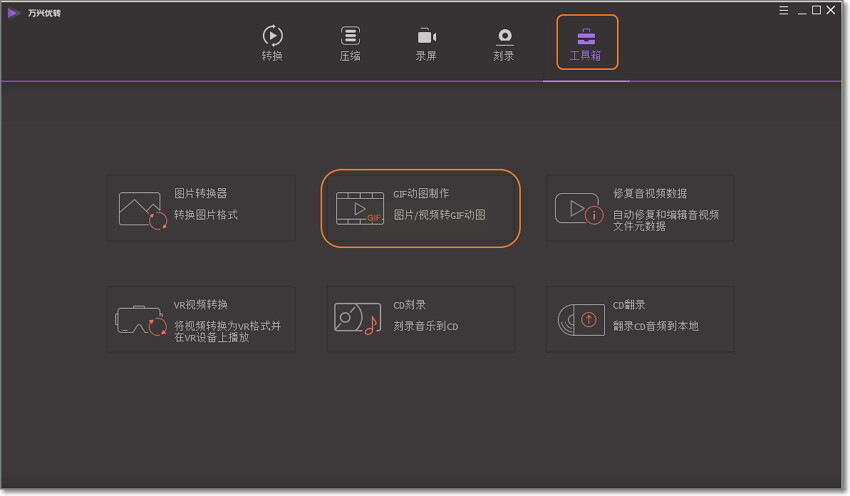Launch CD翻录 CD ripper tool
Screen dimensions: 850x496
click(x=640, y=319)
